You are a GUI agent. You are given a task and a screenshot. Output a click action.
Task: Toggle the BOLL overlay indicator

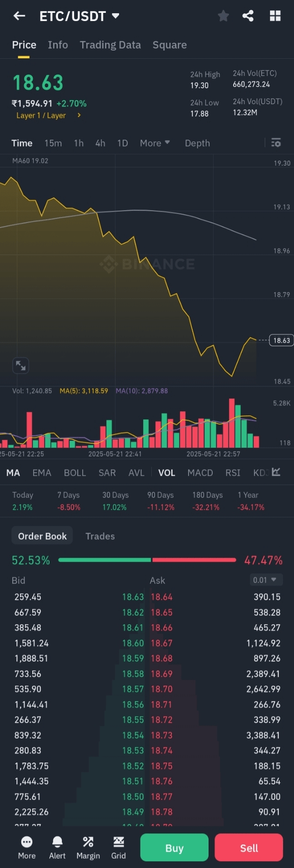pyautogui.click(x=75, y=473)
